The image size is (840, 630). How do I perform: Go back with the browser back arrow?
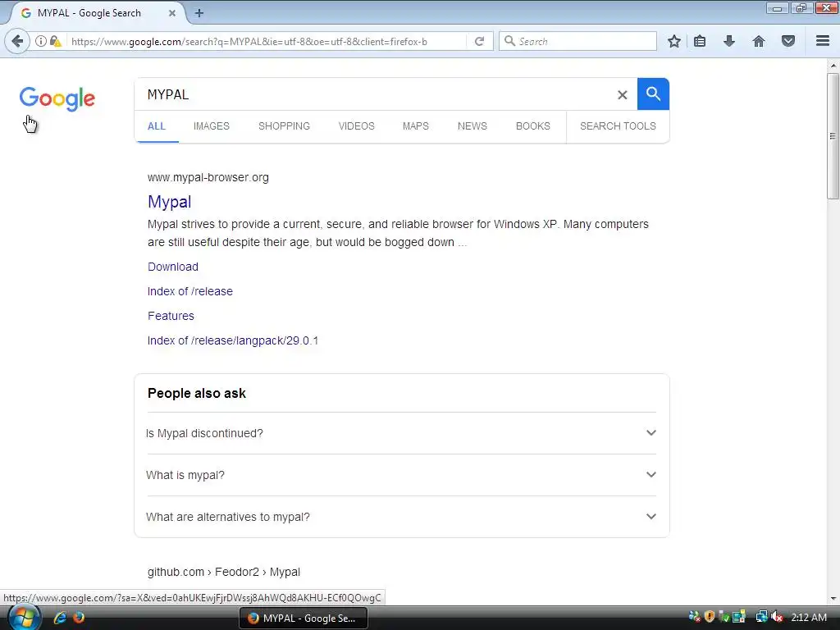[x=17, y=41]
